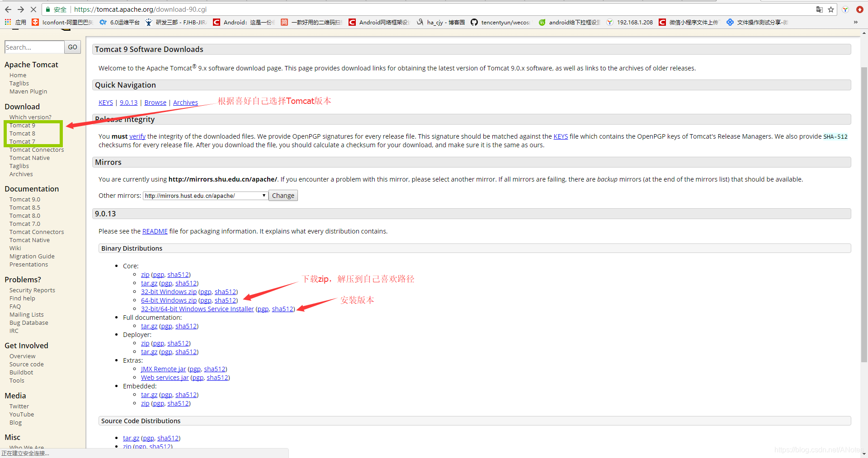Viewport: 868px width, 458px height.
Task: Click the GO search button
Action: [72, 47]
